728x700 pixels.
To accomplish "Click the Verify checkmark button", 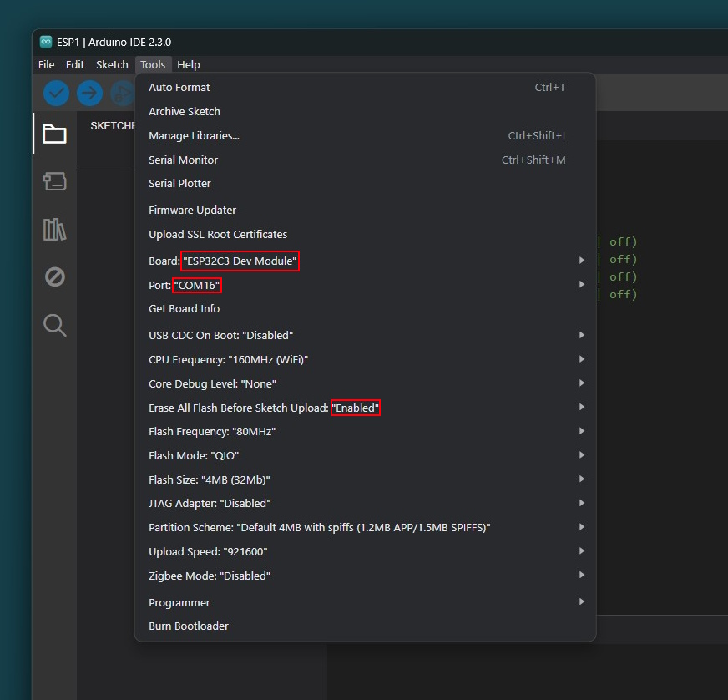I will click(56, 94).
